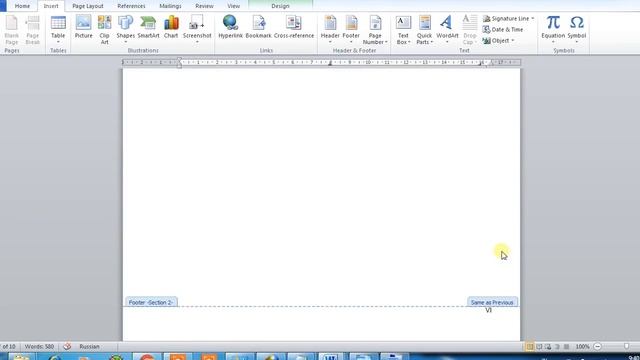The height and width of the screenshot is (360, 640).
Task: Click the Same as Previous tag
Action: point(492,302)
